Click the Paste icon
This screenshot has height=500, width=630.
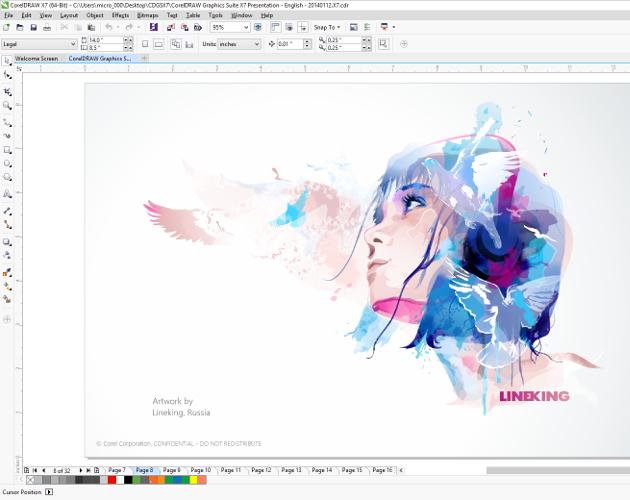pyautogui.click(x=92, y=27)
